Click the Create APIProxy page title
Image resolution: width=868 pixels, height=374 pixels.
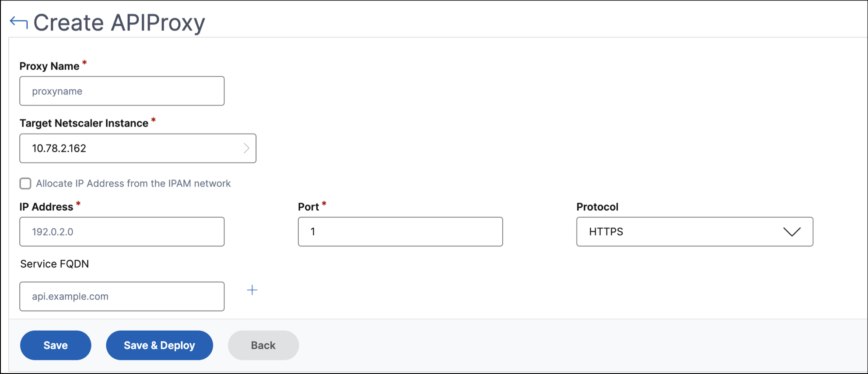pos(119,22)
